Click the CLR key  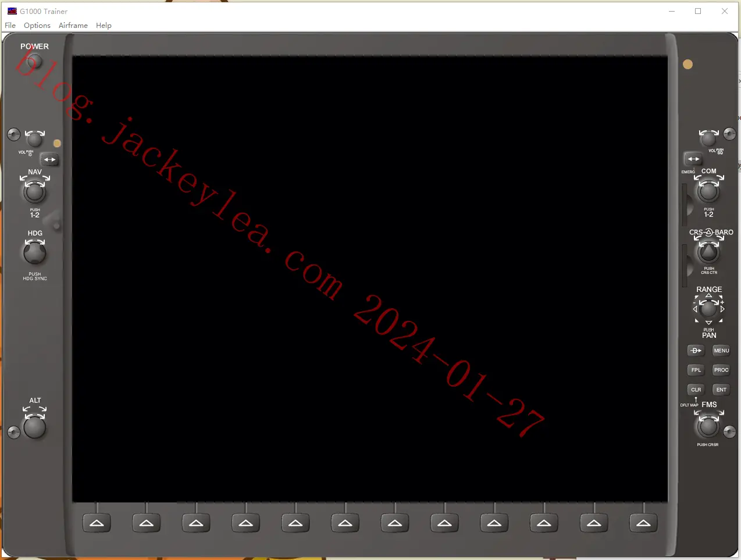pyautogui.click(x=696, y=390)
